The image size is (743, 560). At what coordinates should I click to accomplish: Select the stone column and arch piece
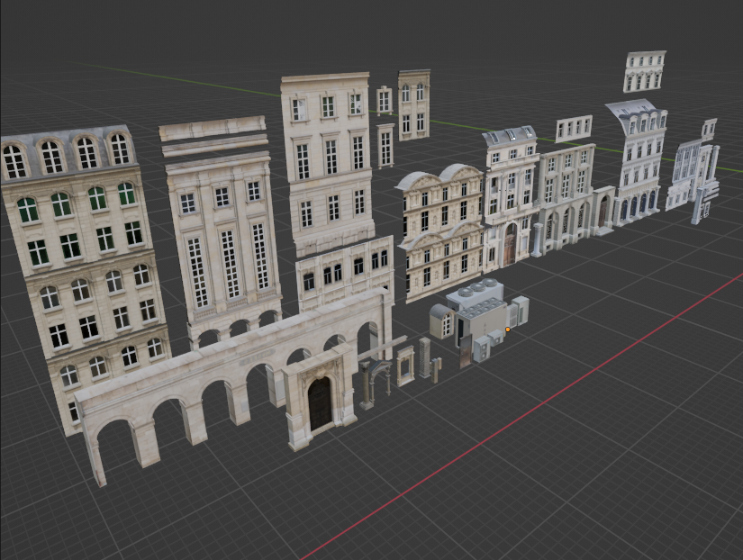coord(376,383)
